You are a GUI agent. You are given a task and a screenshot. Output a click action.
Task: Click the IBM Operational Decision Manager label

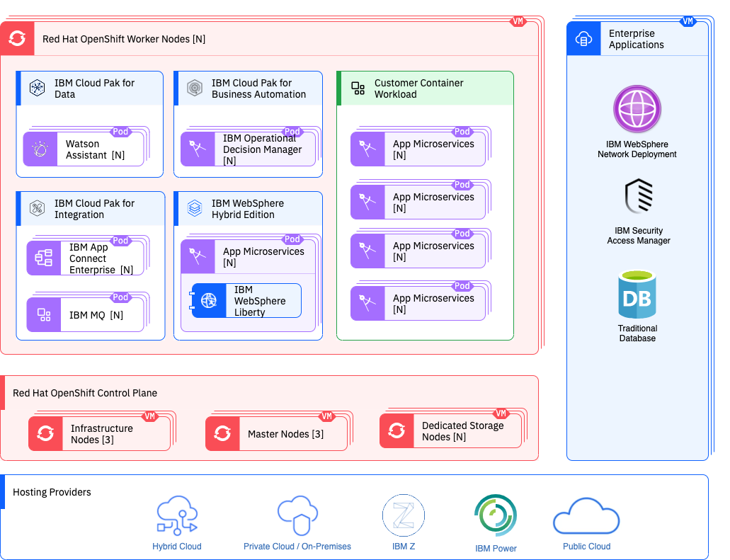click(x=262, y=149)
